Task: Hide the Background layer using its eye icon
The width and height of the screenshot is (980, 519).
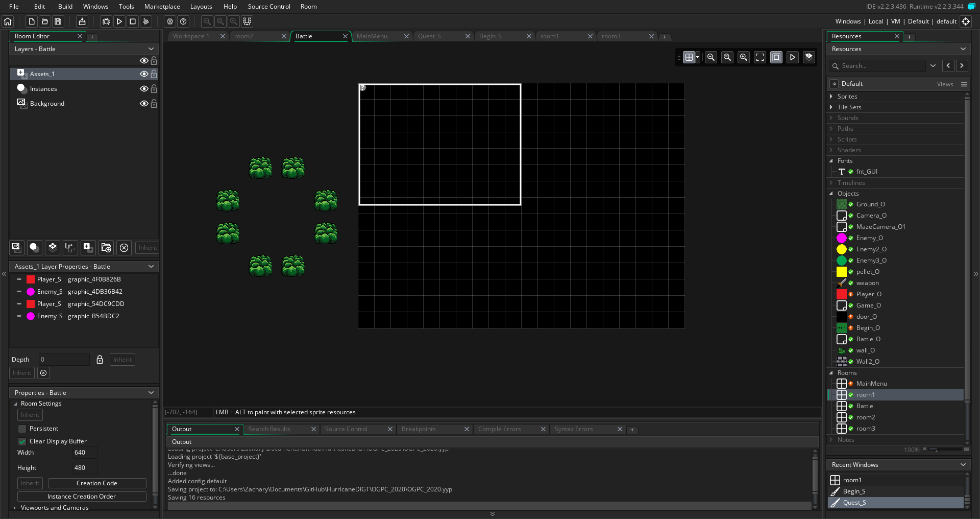Action: point(144,104)
